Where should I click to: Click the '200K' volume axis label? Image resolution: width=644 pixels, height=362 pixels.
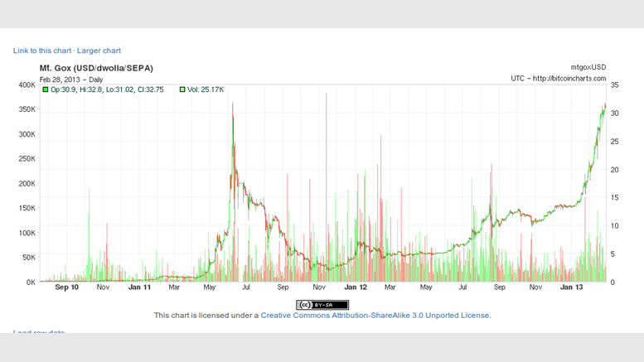[27, 183]
